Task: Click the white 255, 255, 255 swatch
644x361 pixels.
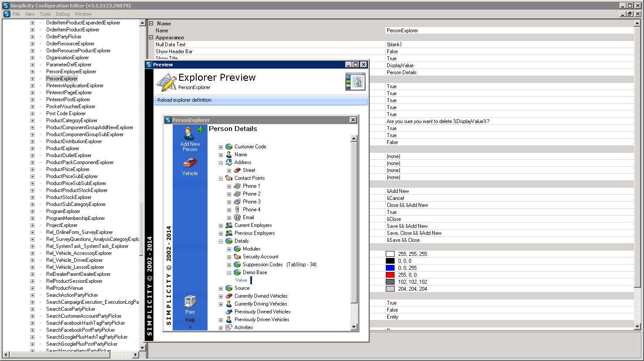Action: [x=390, y=254]
